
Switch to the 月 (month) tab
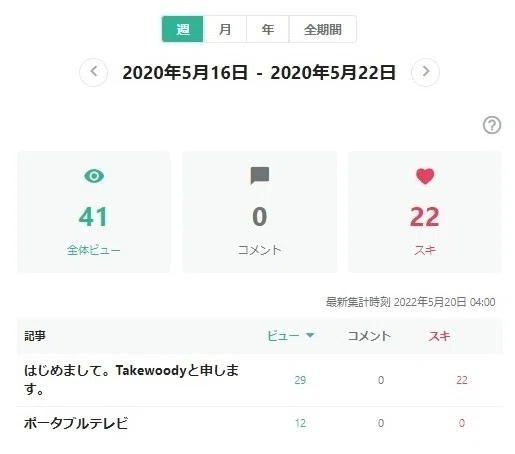225,29
